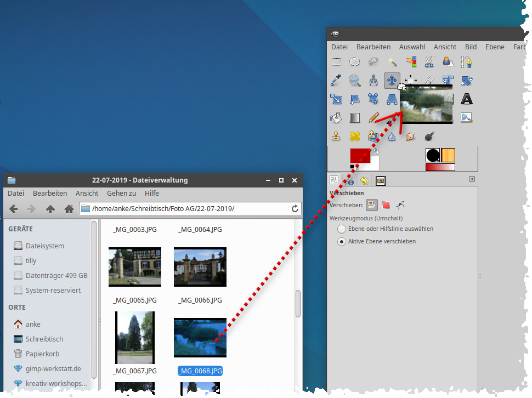Viewport: 532px width, 398px height.
Task: Open the active pattern wood preview
Action: [448, 155]
